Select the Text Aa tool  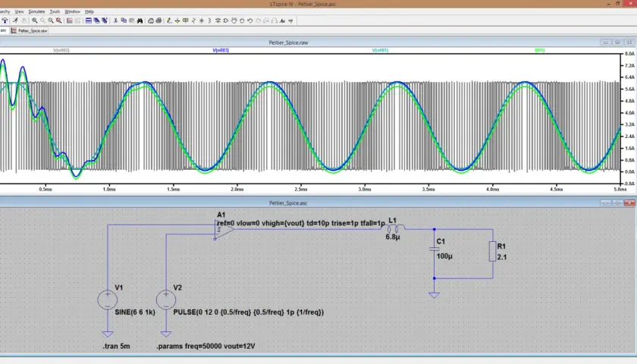pyautogui.click(x=282, y=20)
